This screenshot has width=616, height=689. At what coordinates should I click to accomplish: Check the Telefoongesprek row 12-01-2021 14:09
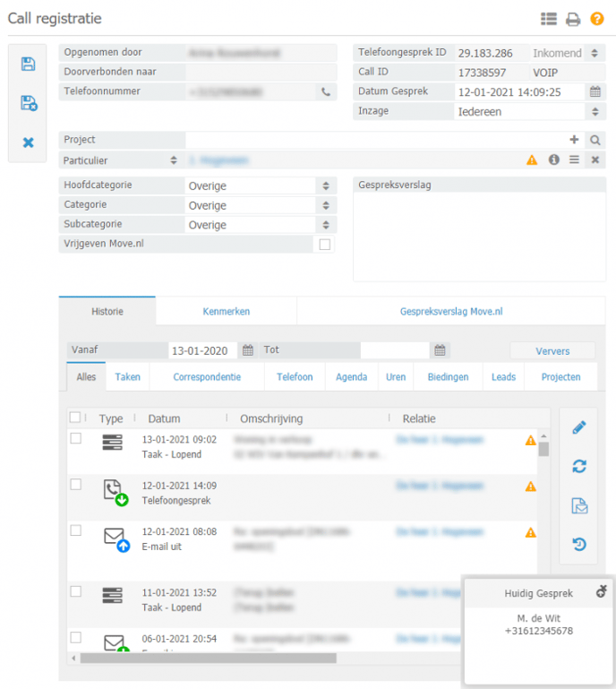tap(76, 485)
